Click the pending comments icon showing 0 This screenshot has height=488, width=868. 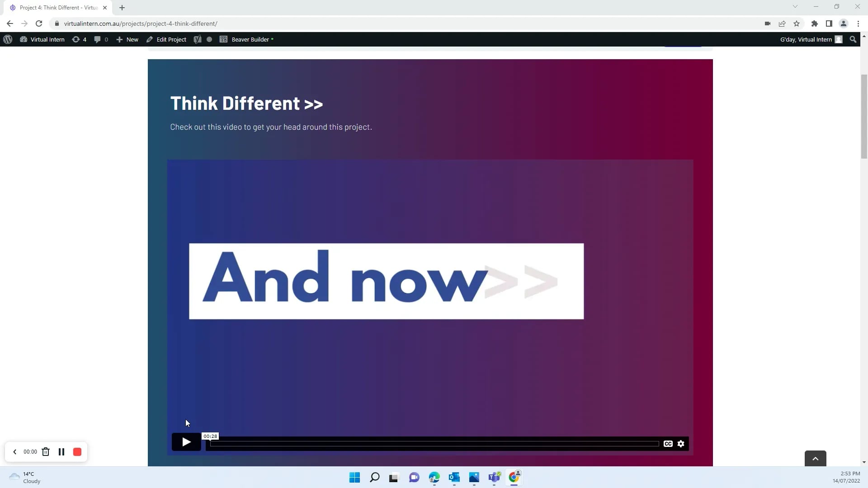tap(101, 39)
